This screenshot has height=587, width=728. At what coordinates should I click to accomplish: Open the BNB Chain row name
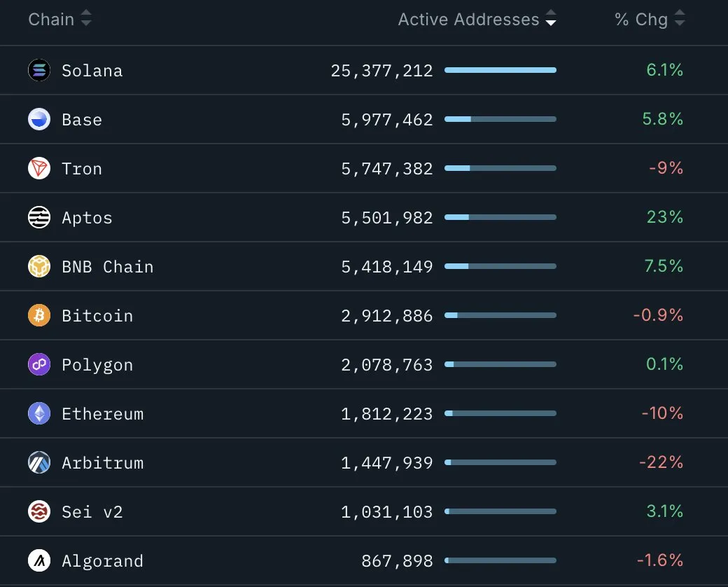click(x=107, y=267)
